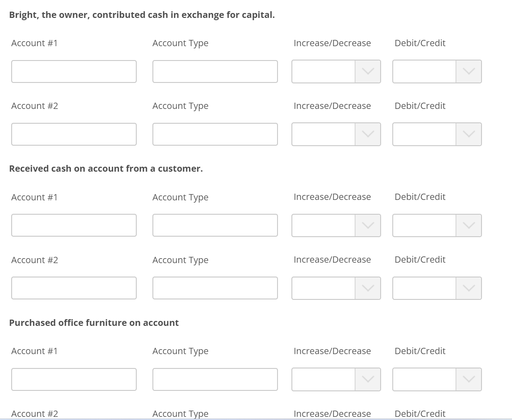Screen dimensions: 512x420
Task: Select the Account Type field for cash received Account #1
Action: (x=215, y=225)
